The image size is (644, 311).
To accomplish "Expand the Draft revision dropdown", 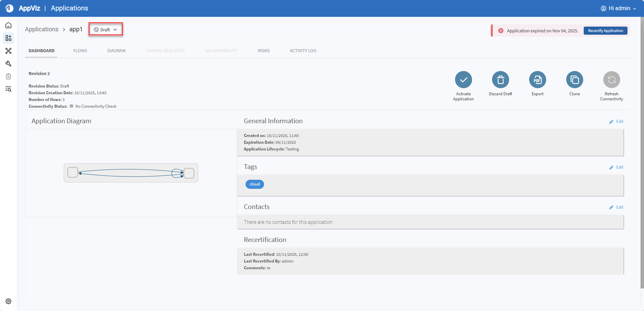I will click(x=106, y=30).
